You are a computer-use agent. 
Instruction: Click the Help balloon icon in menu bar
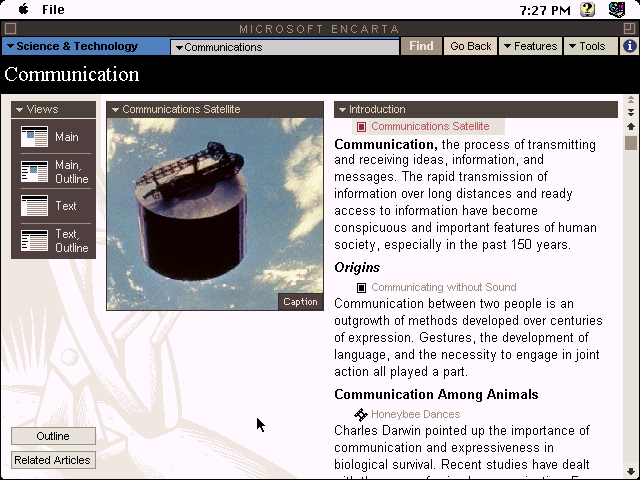(x=587, y=9)
